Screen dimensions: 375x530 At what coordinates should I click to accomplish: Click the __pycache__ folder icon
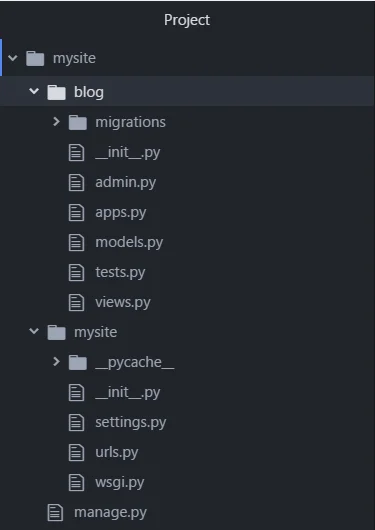[77, 363]
